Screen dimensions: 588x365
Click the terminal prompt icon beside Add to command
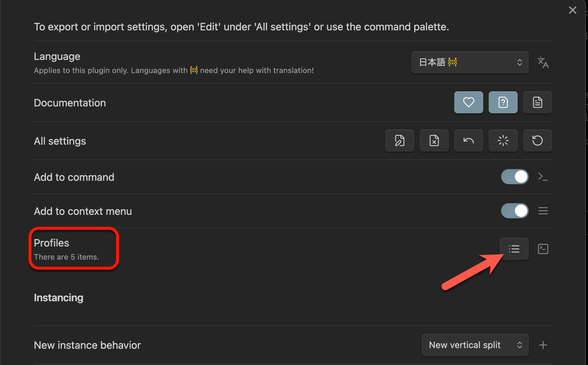[543, 177]
